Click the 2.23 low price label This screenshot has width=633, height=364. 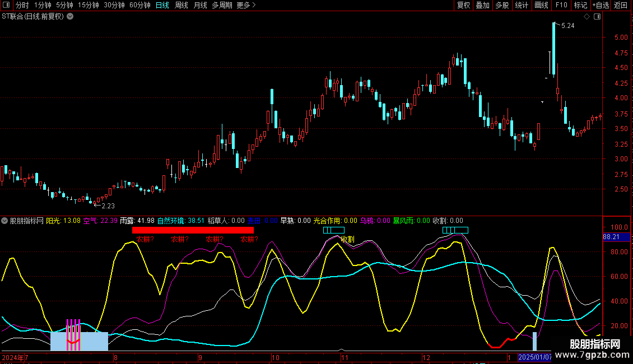point(108,206)
